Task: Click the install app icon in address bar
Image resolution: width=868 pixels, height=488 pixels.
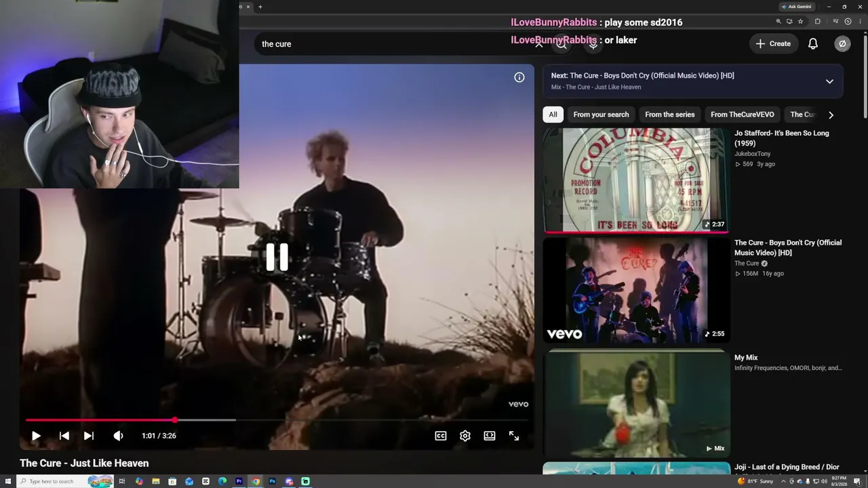Action: click(789, 22)
